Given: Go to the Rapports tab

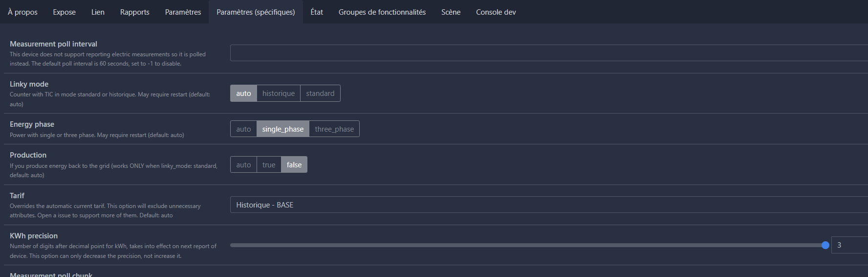Looking at the screenshot, I should click(135, 12).
